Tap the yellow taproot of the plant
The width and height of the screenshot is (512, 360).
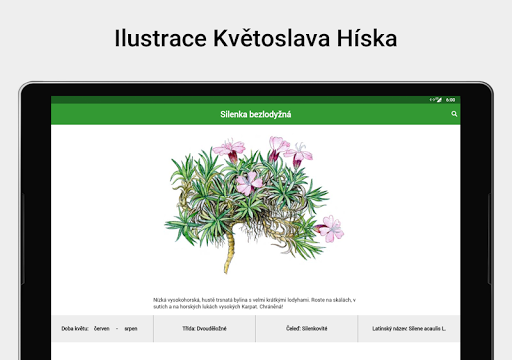pos(229,254)
